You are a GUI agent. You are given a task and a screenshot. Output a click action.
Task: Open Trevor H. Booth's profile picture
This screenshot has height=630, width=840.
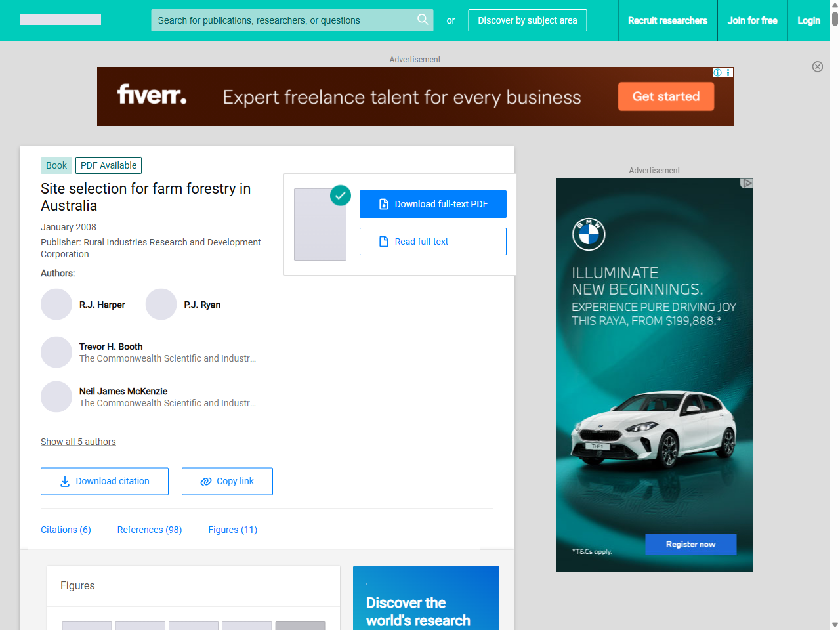[x=56, y=352]
